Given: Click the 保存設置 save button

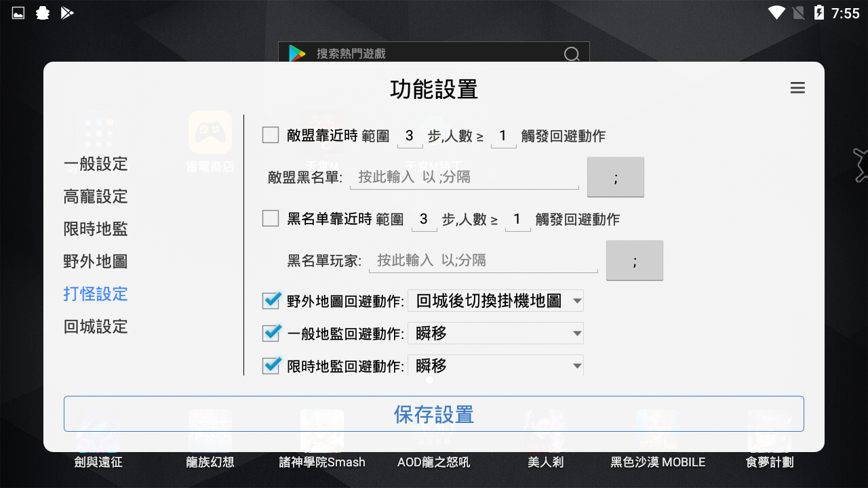Looking at the screenshot, I should point(433,413).
